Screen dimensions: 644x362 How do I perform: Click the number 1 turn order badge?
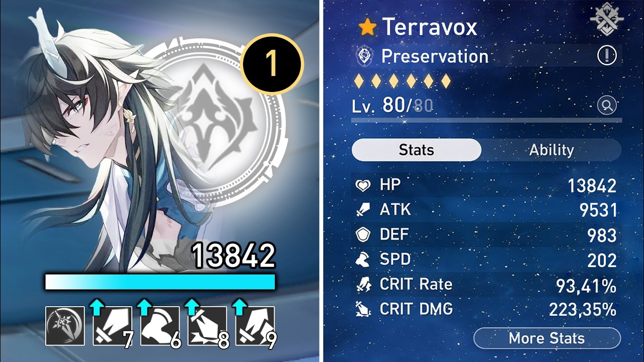[x=272, y=64]
